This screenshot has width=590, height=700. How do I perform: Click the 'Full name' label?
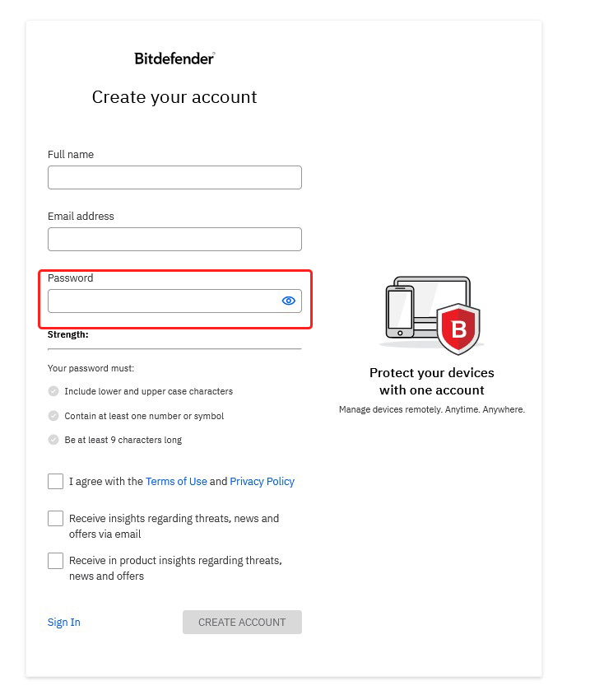pos(71,155)
